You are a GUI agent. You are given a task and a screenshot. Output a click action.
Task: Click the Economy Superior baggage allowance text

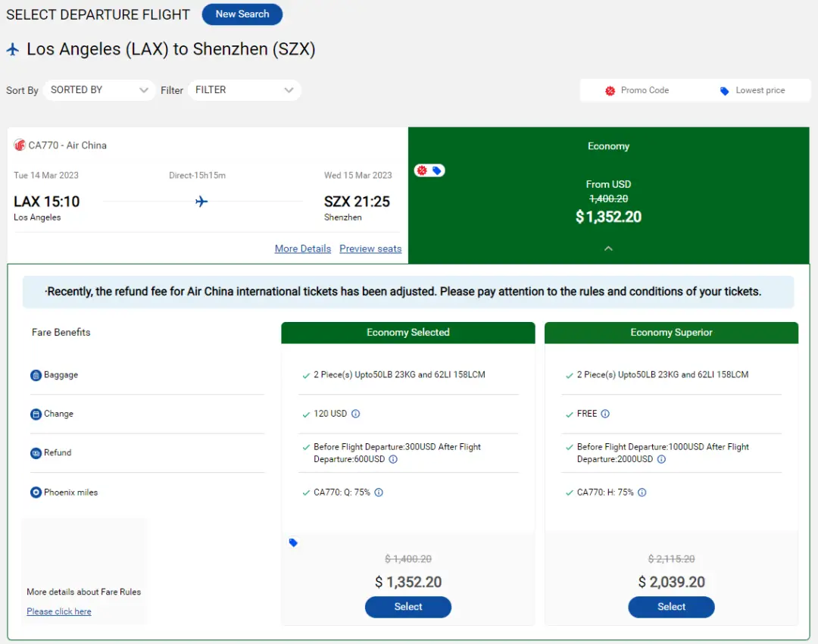663,375
